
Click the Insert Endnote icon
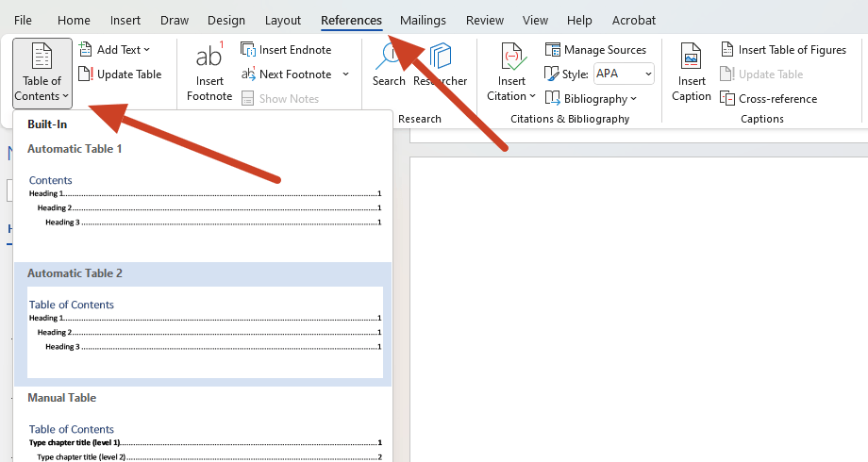(248, 49)
